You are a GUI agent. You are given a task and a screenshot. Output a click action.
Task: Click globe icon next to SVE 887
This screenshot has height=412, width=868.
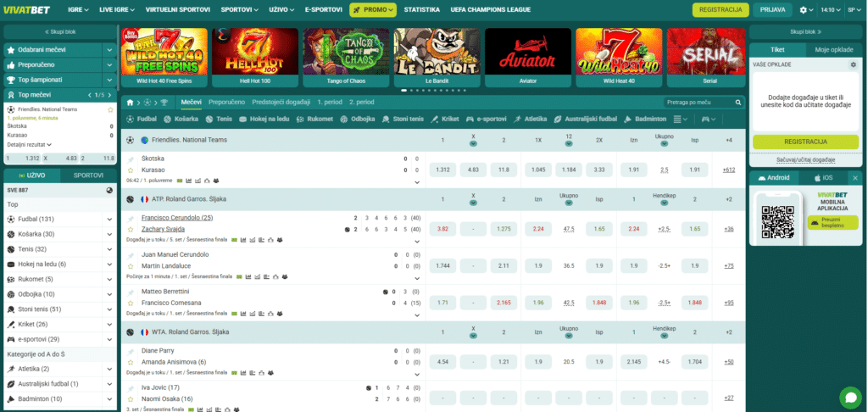tap(109, 190)
